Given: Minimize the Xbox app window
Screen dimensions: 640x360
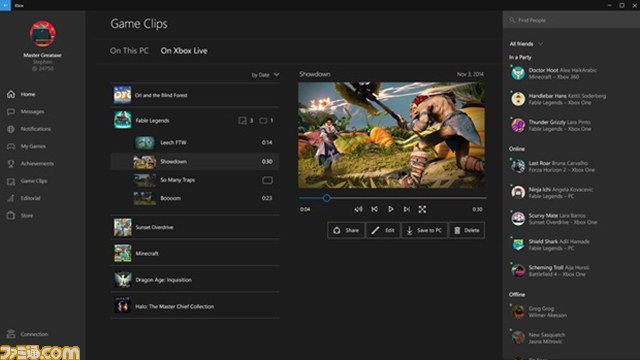Looking at the screenshot, I should (609, 5).
